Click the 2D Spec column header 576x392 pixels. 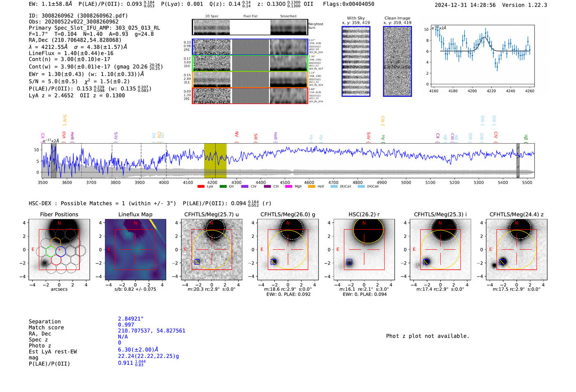[212, 16]
